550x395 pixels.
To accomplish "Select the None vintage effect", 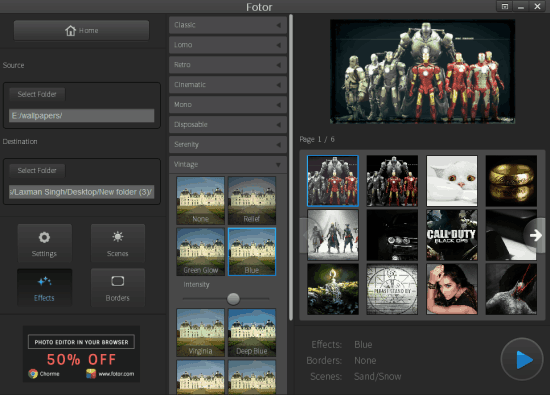I will click(200, 200).
